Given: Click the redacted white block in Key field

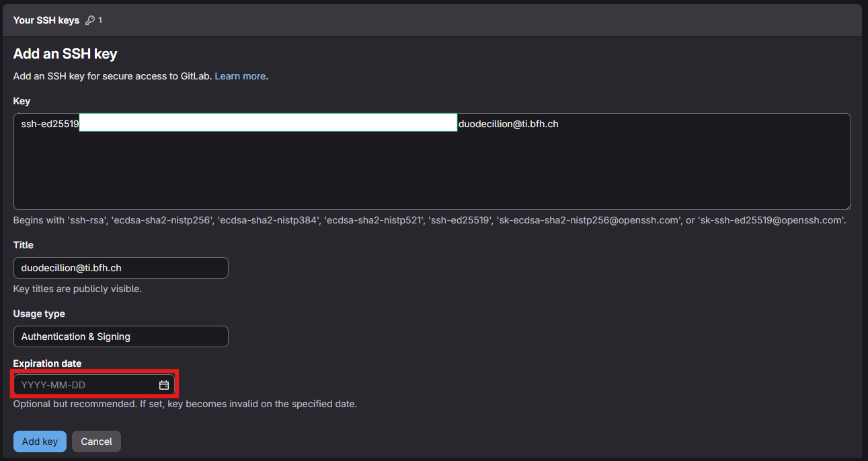Looking at the screenshot, I should [268, 122].
